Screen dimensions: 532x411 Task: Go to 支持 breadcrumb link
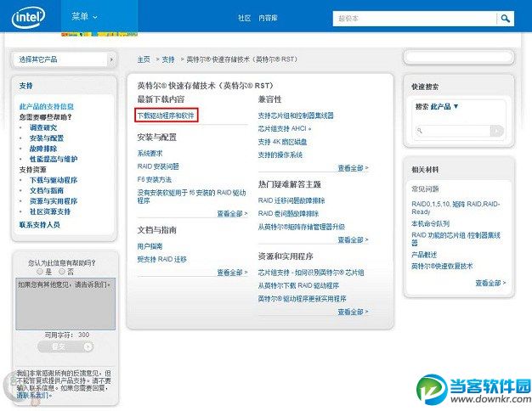click(x=168, y=59)
